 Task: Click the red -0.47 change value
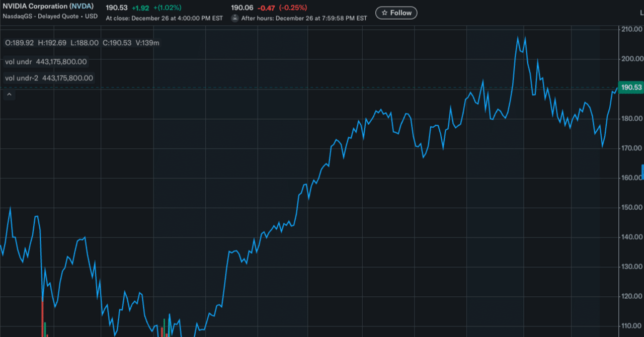click(266, 8)
